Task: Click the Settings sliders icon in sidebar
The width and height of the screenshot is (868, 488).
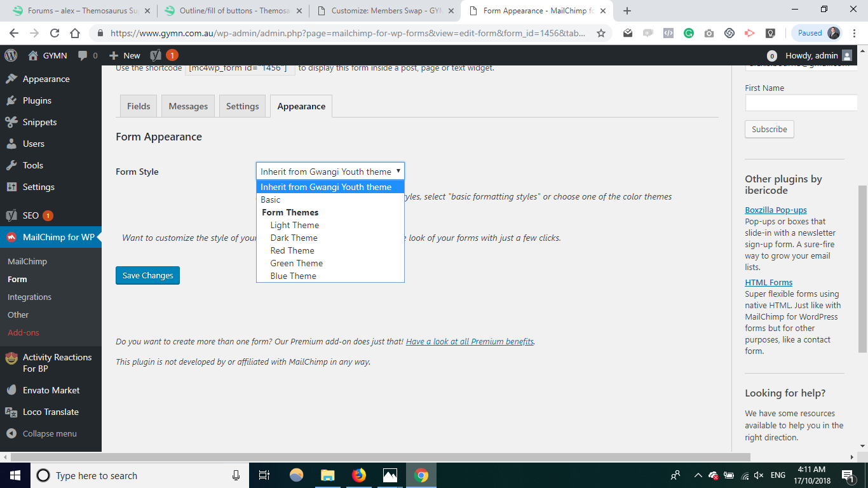Action: point(11,187)
